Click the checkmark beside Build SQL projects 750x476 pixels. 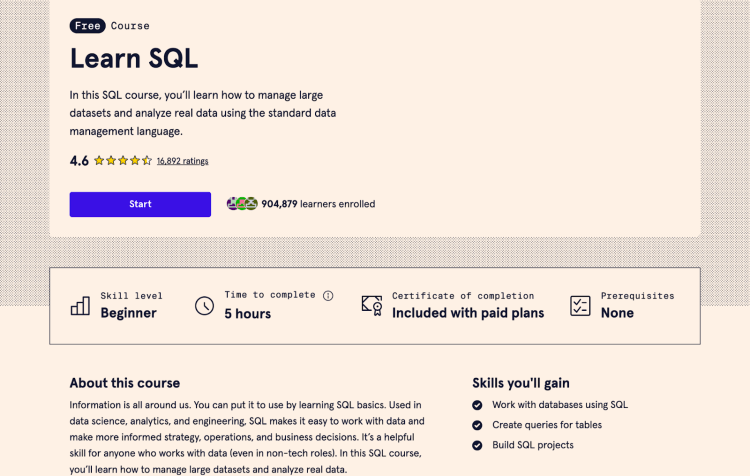click(477, 445)
